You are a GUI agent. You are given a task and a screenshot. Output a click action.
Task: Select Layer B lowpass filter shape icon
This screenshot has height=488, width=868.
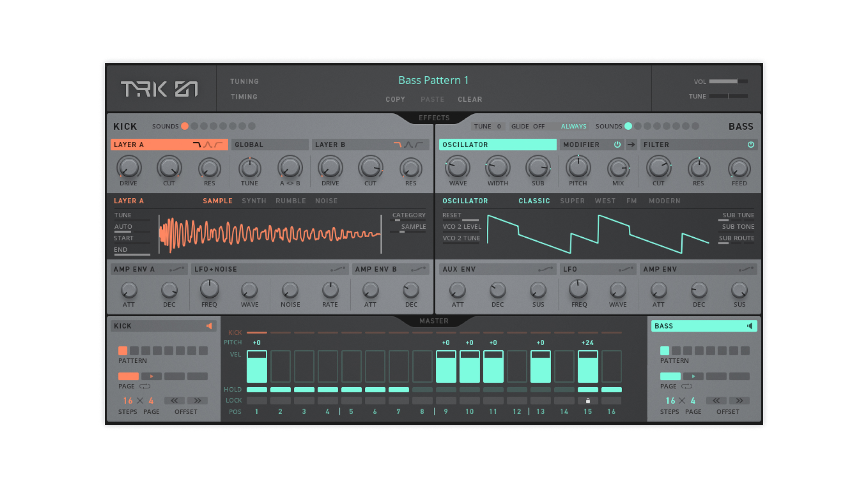point(397,145)
